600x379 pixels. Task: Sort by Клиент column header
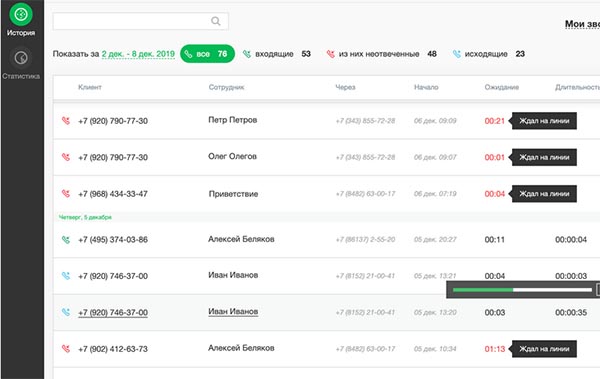(90, 87)
